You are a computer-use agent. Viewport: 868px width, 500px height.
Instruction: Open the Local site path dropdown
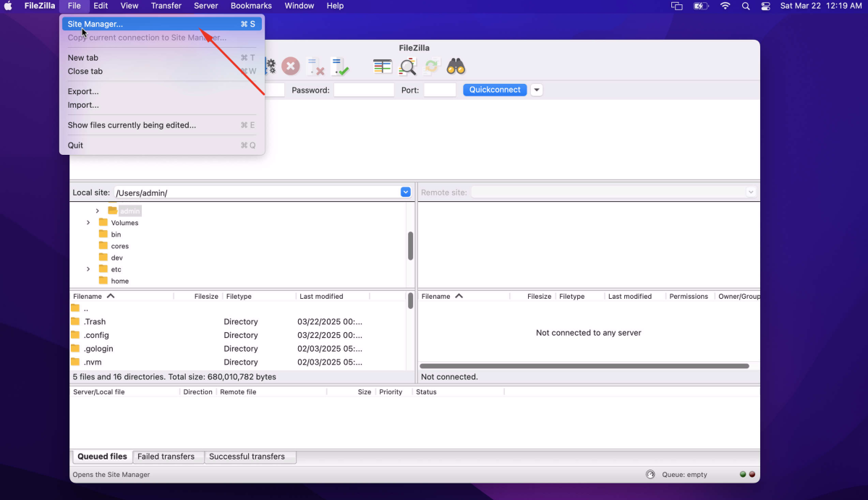(406, 192)
